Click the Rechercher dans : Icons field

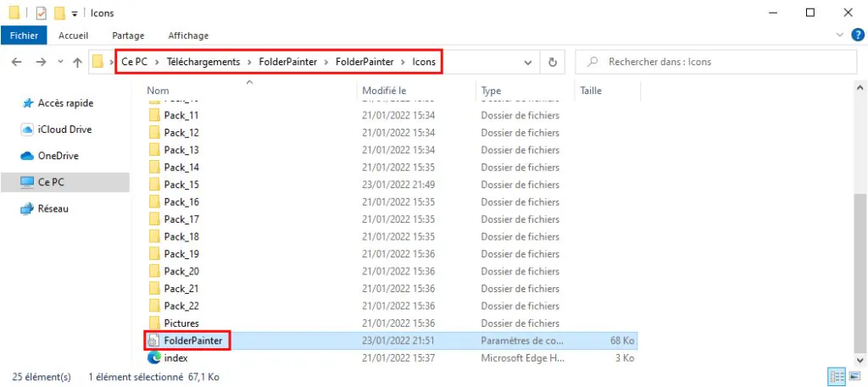point(715,63)
